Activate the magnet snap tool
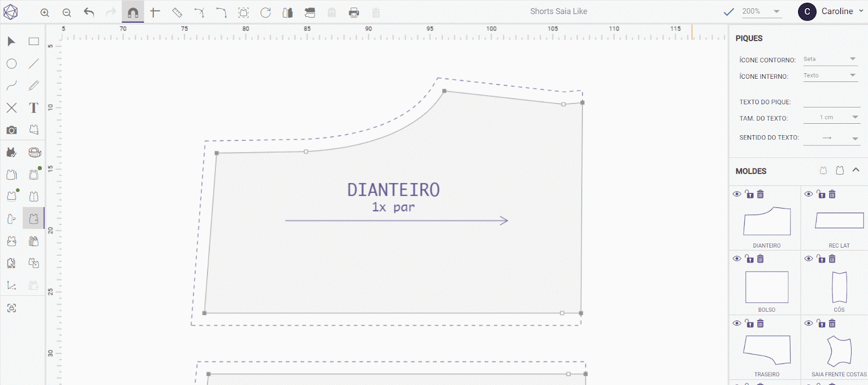868x385 pixels. click(x=133, y=12)
